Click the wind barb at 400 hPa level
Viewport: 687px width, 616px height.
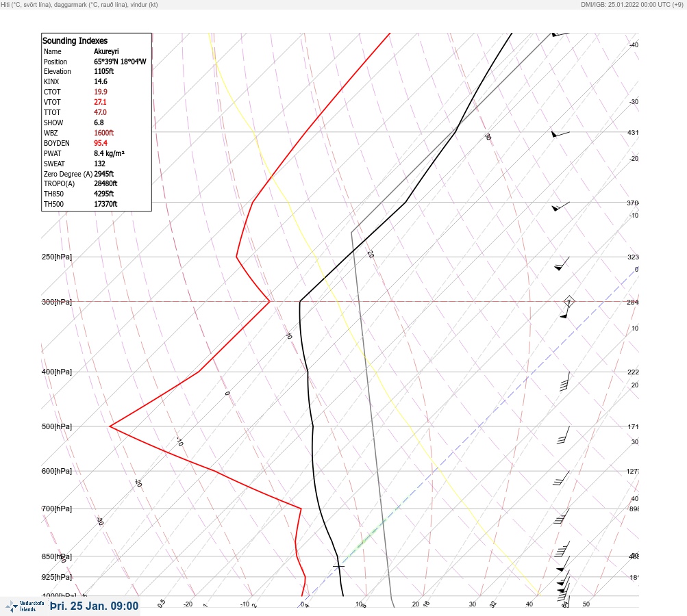(565, 381)
